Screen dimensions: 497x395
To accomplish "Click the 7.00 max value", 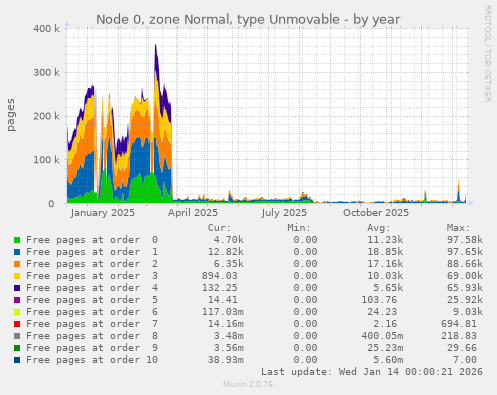I will pos(465,360).
